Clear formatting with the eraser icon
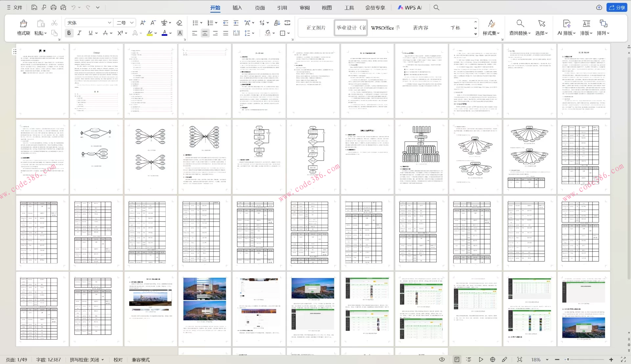The width and height of the screenshot is (631, 364). coord(179,23)
